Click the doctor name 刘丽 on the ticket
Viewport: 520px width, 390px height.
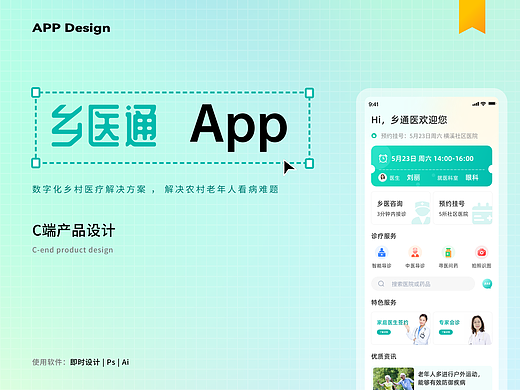[x=413, y=177]
